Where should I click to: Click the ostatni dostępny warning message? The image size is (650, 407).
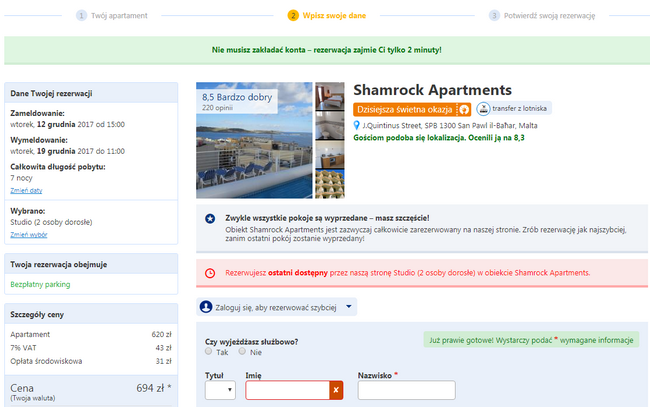tap(422, 273)
